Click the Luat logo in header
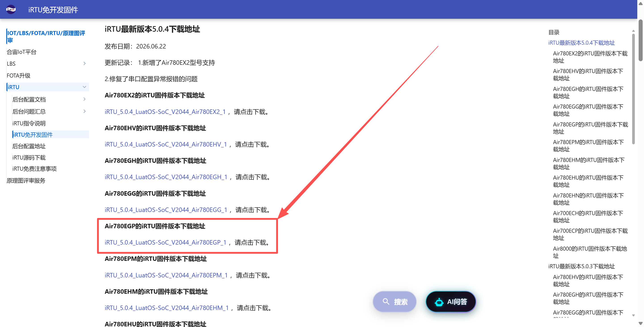Viewport: 644px width, 327px height. pyautogui.click(x=11, y=9)
